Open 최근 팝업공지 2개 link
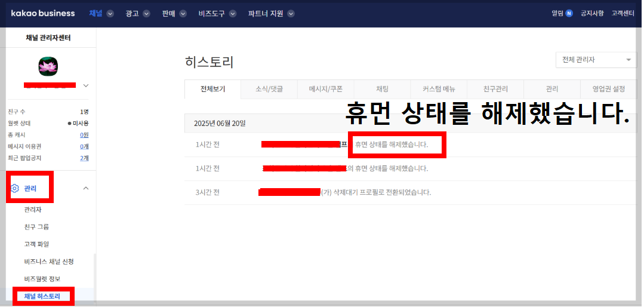The width and height of the screenshot is (644, 307). [84, 158]
